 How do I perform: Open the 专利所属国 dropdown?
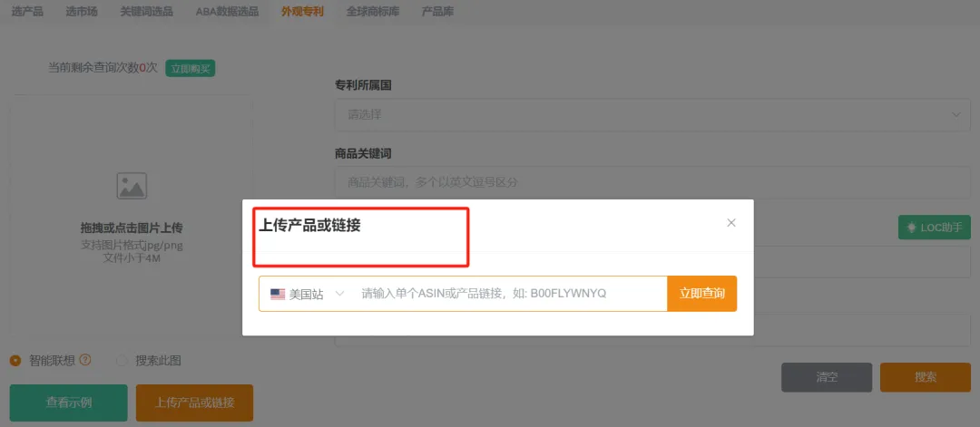(652, 115)
